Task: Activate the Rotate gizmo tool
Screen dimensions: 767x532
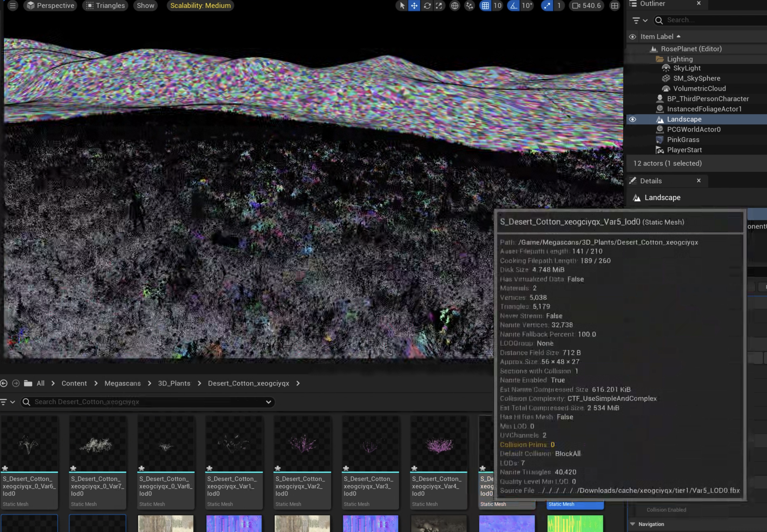Action: coord(427,6)
